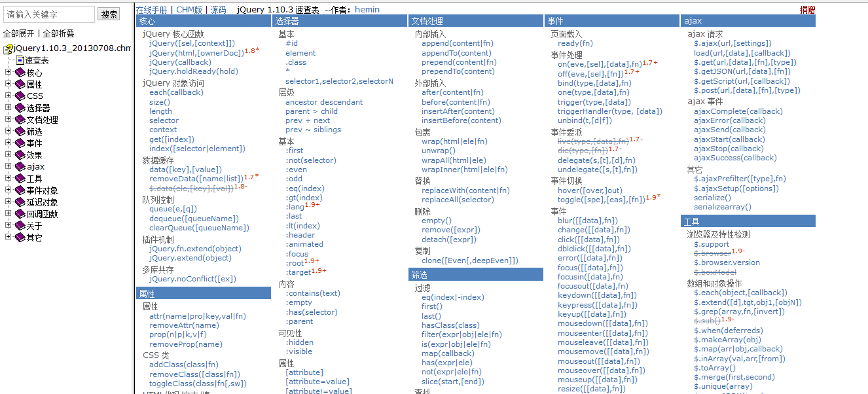Viewport: 868px width, 394px height.
Task: Click the 搜索 search button
Action: click(109, 14)
